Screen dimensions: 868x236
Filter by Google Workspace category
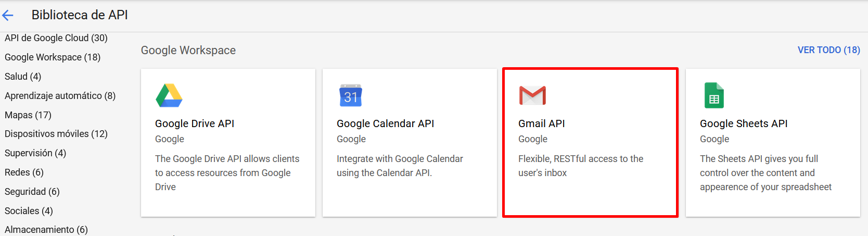(x=53, y=57)
